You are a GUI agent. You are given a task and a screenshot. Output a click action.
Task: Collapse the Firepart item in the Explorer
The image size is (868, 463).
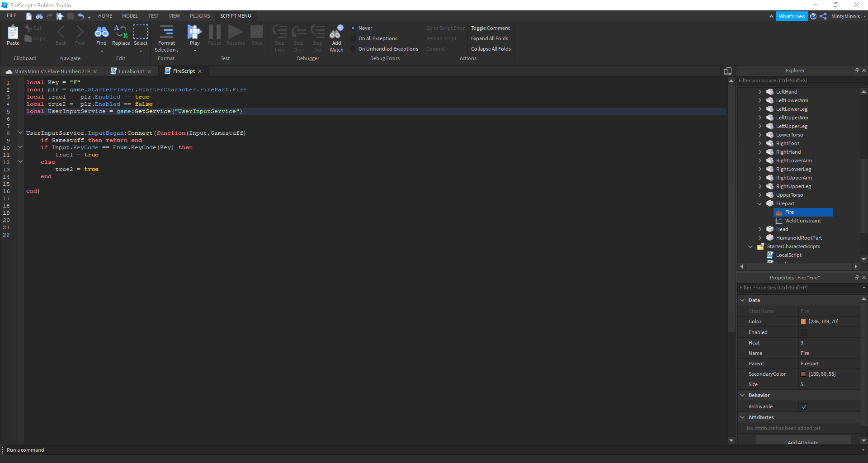pyautogui.click(x=760, y=203)
